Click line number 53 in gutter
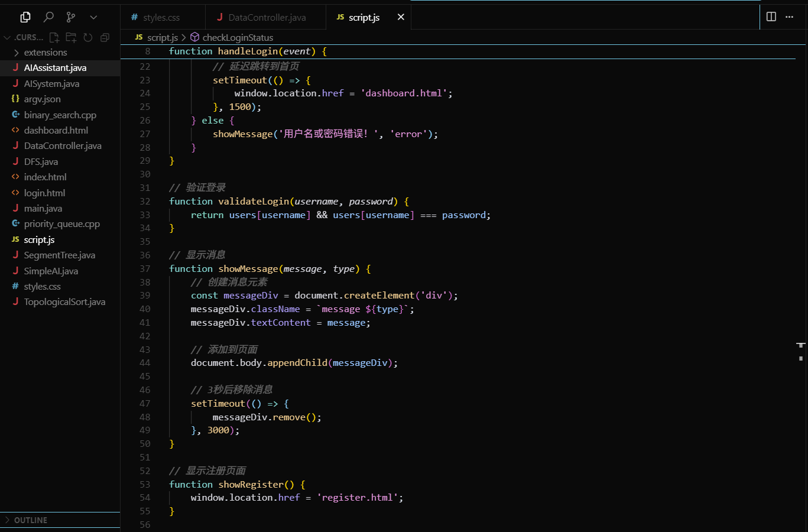This screenshot has width=808, height=532. [x=145, y=485]
